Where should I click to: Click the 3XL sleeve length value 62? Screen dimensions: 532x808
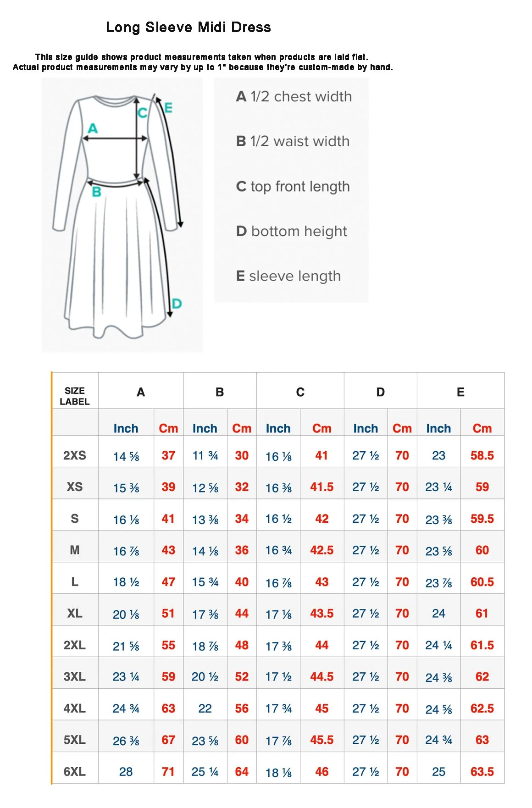click(x=482, y=677)
